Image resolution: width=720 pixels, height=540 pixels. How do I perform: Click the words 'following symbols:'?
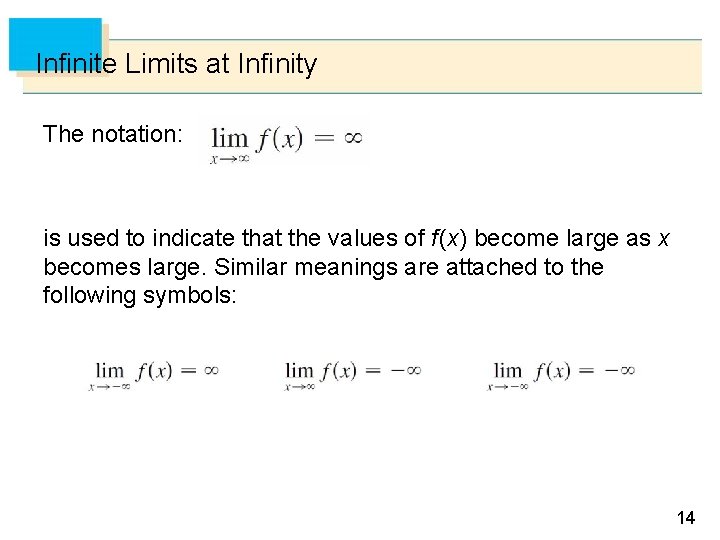(140, 295)
